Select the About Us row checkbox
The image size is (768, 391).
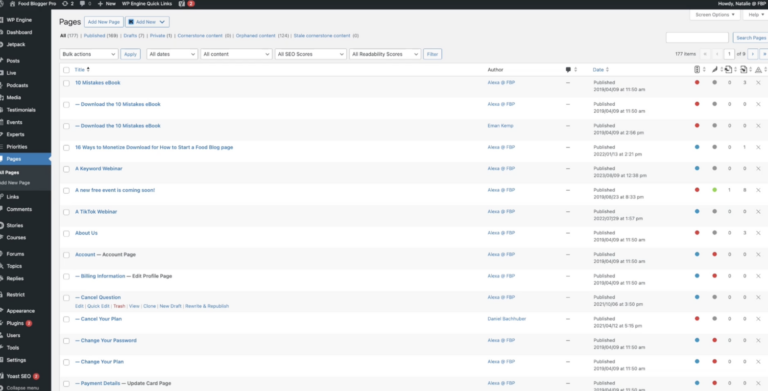pyautogui.click(x=66, y=234)
